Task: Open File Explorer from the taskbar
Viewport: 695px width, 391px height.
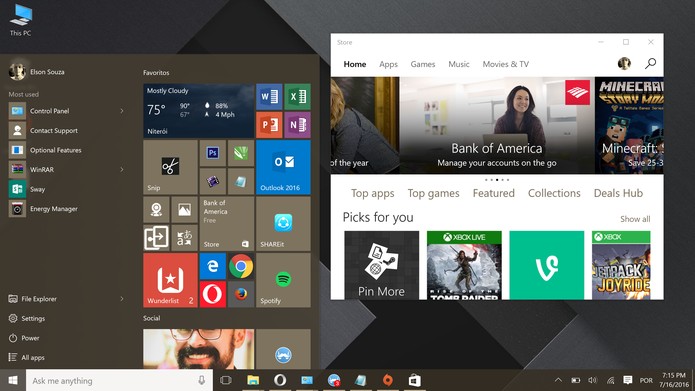Action: (253, 380)
